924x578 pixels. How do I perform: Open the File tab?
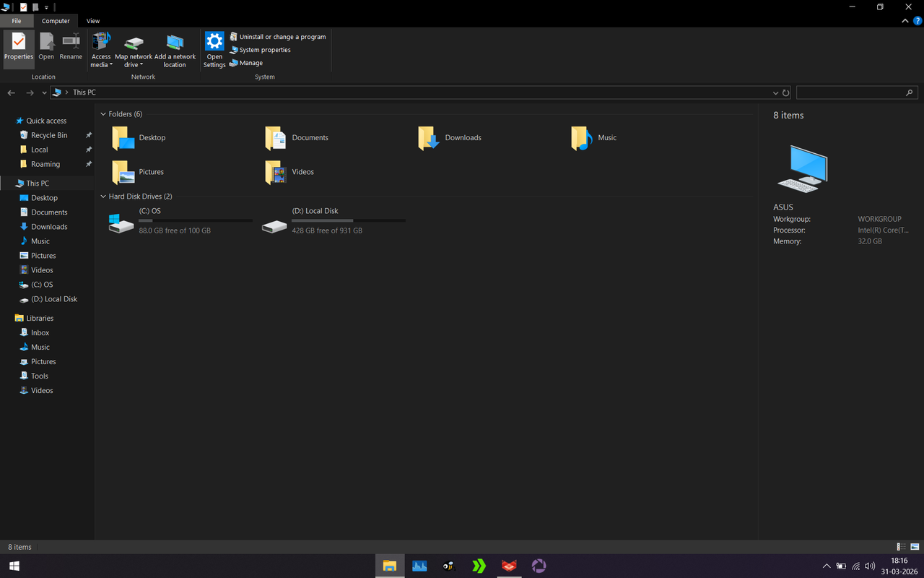[17, 21]
